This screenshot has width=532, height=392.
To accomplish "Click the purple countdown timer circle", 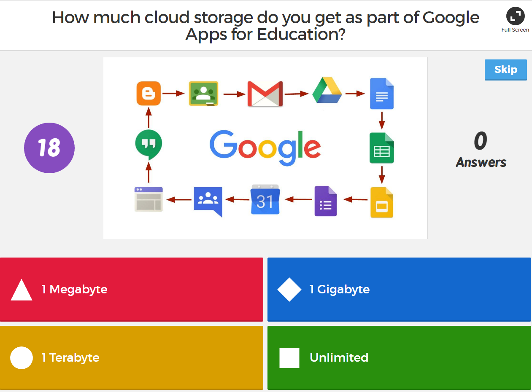I will (x=49, y=148).
